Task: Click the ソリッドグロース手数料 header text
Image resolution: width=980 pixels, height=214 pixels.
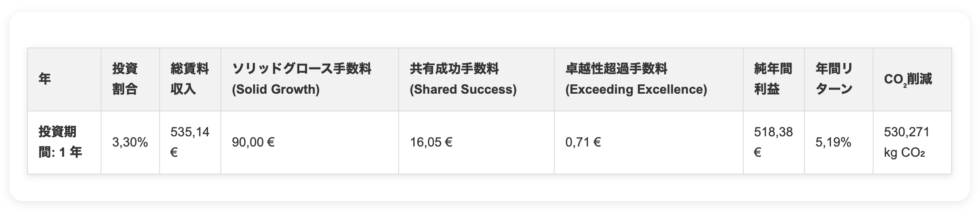Action: point(302,69)
